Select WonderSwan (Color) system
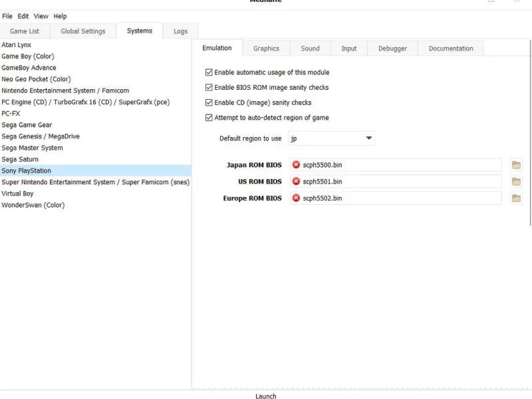 pyautogui.click(x=96, y=205)
